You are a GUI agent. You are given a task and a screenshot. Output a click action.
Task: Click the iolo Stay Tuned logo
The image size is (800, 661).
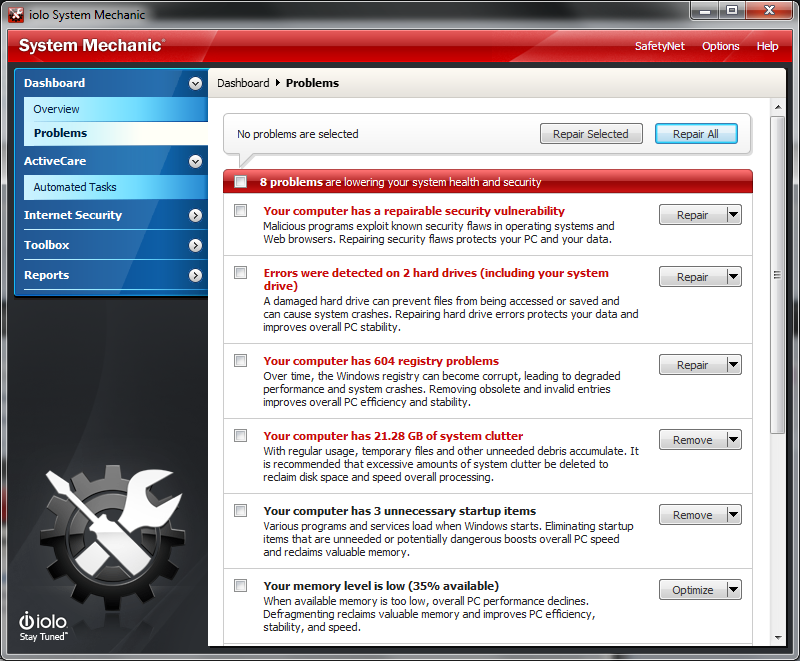(44, 627)
